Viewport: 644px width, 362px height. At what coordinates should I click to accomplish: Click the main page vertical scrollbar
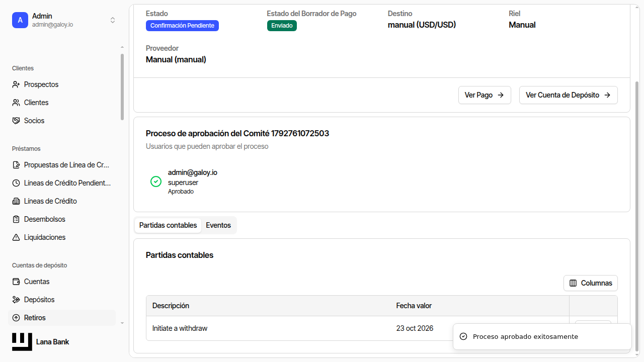(x=637, y=216)
